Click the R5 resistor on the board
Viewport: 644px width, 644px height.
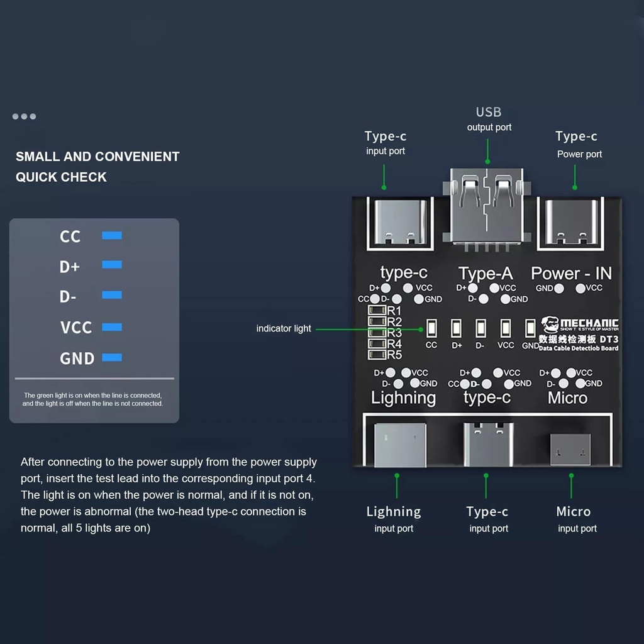tap(377, 355)
